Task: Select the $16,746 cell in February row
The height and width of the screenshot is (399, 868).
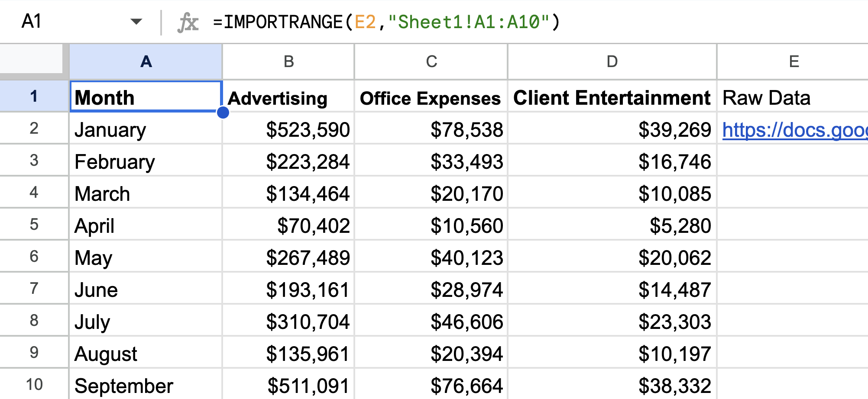Action: coord(612,160)
